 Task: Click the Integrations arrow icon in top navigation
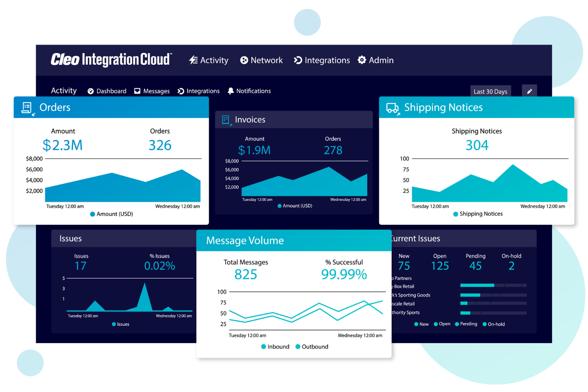[x=298, y=60]
